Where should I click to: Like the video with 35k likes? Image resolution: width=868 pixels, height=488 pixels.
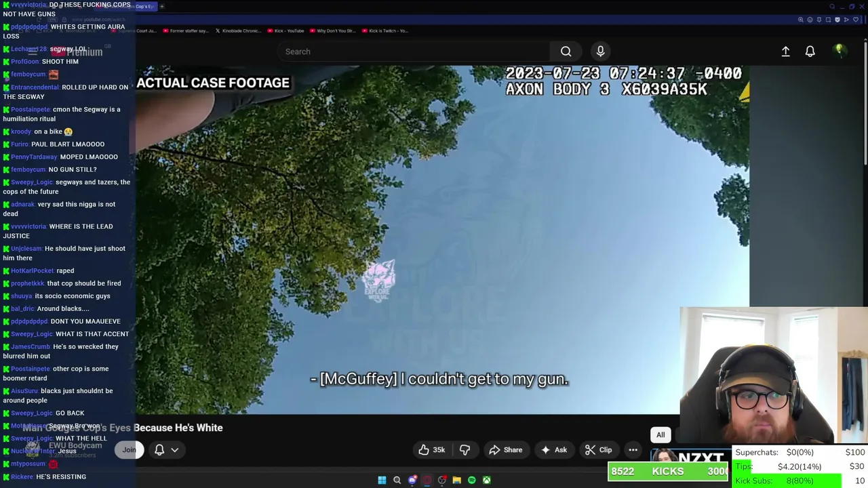(x=432, y=450)
